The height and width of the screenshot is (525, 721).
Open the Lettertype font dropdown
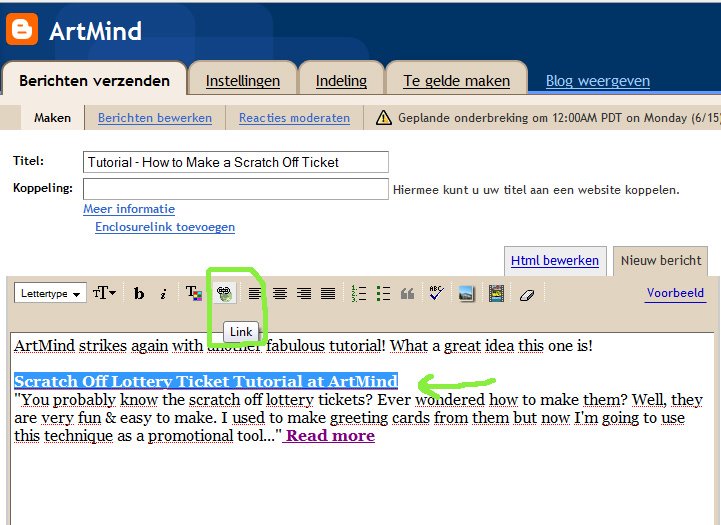(x=51, y=293)
